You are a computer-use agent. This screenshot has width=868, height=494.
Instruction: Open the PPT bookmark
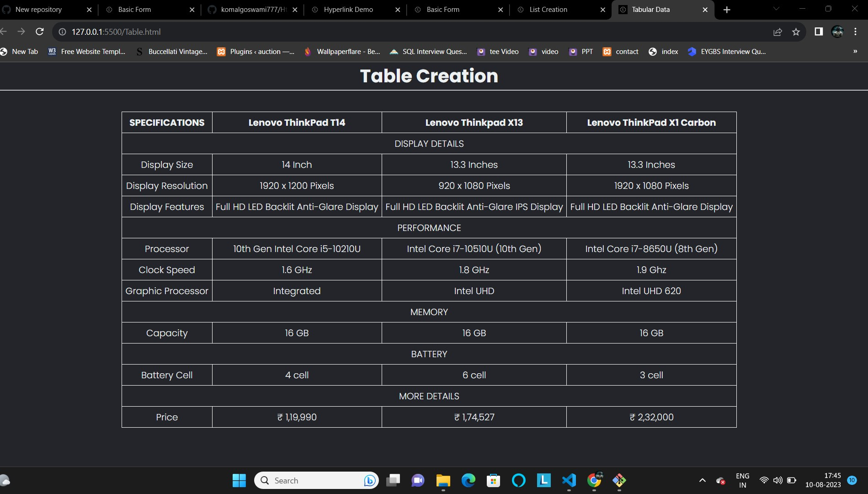(580, 52)
